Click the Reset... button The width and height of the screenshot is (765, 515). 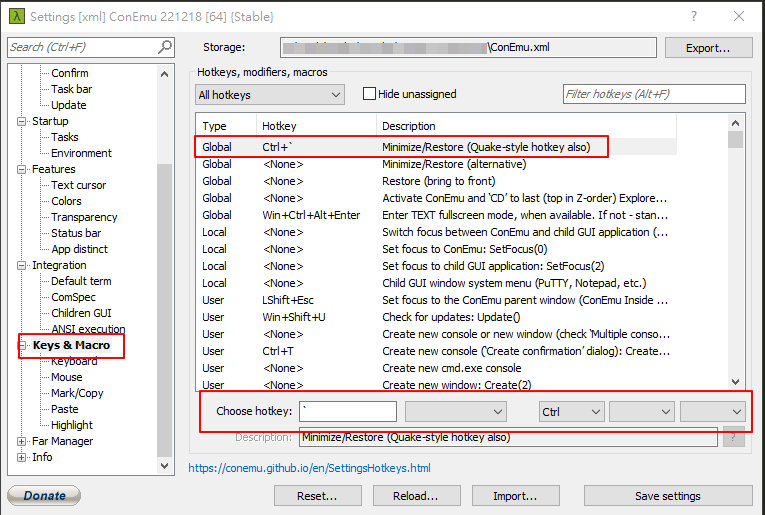317,496
